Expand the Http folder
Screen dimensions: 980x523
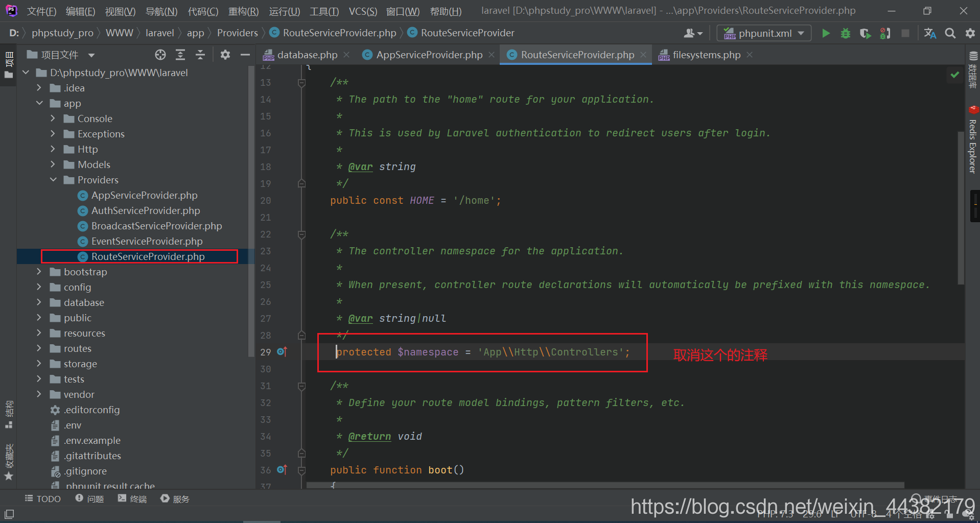point(53,149)
